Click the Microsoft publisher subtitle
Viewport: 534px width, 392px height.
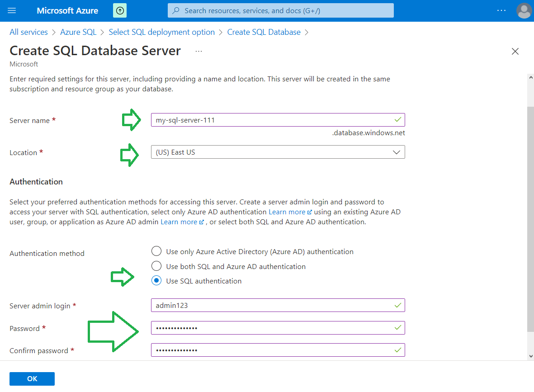coord(24,64)
